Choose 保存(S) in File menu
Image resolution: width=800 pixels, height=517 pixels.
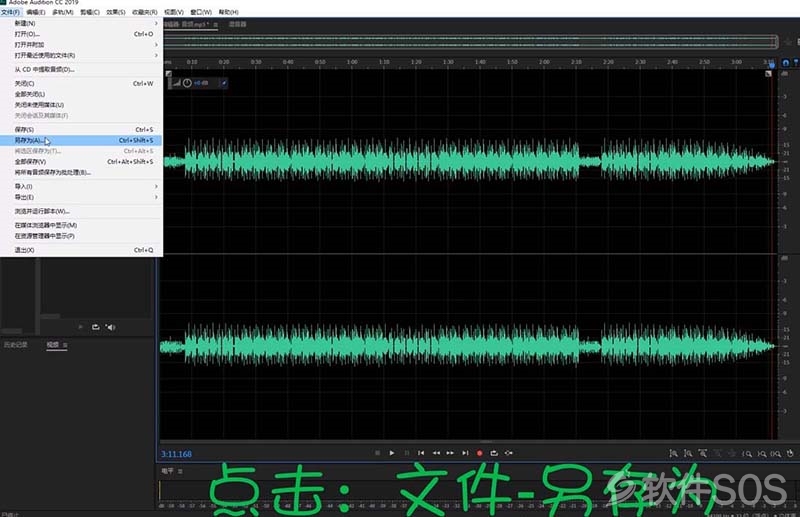click(82, 130)
